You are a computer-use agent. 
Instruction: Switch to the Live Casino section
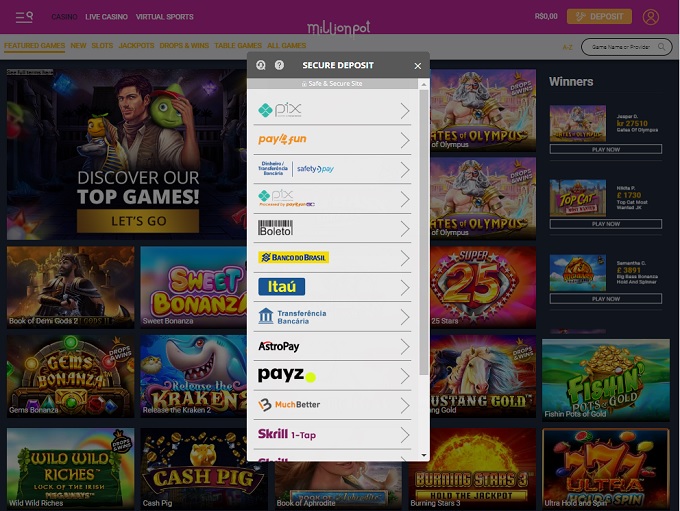106,17
